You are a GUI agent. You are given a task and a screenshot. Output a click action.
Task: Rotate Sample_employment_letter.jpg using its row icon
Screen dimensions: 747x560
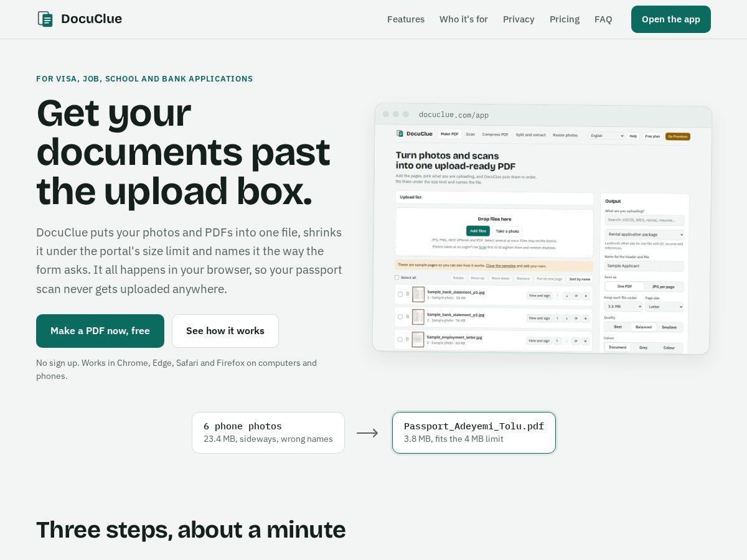(x=576, y=341)
